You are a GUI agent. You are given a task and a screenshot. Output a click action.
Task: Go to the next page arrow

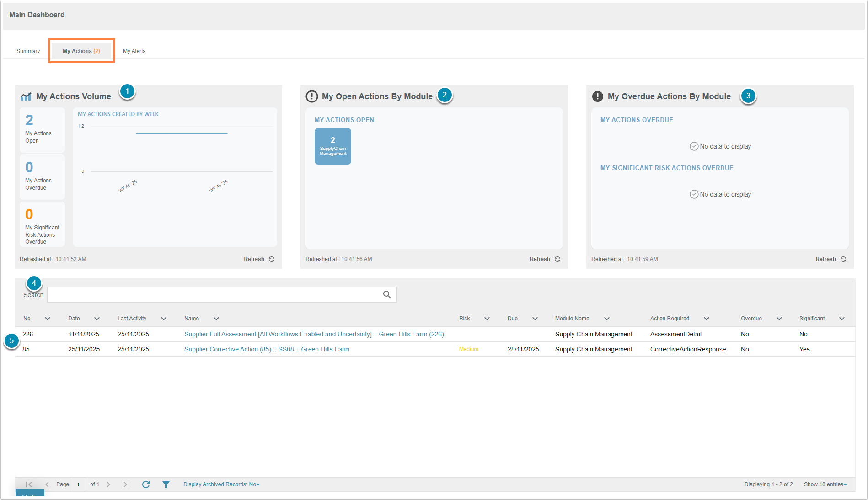click(x=108, y=484)
